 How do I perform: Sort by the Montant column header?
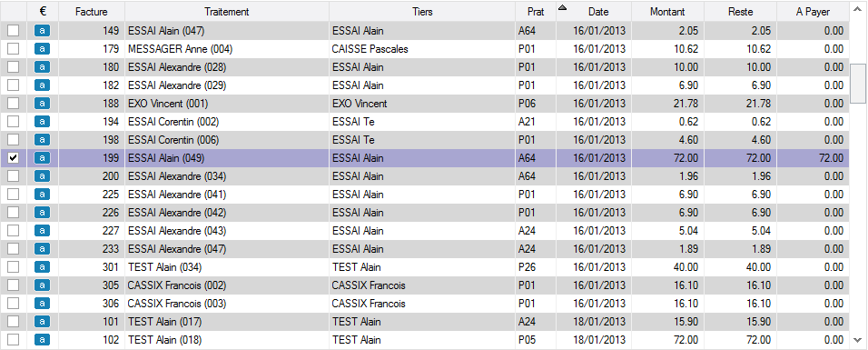click(667, 12)
